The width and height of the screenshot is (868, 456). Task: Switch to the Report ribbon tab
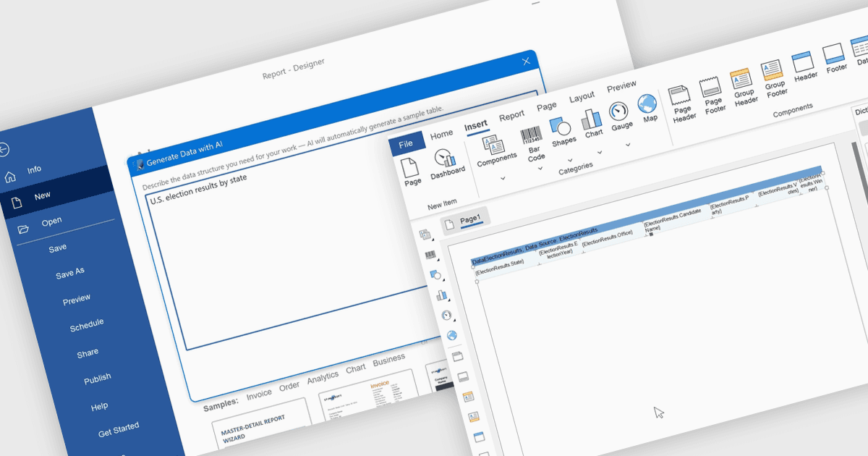[x=511, y=115]
